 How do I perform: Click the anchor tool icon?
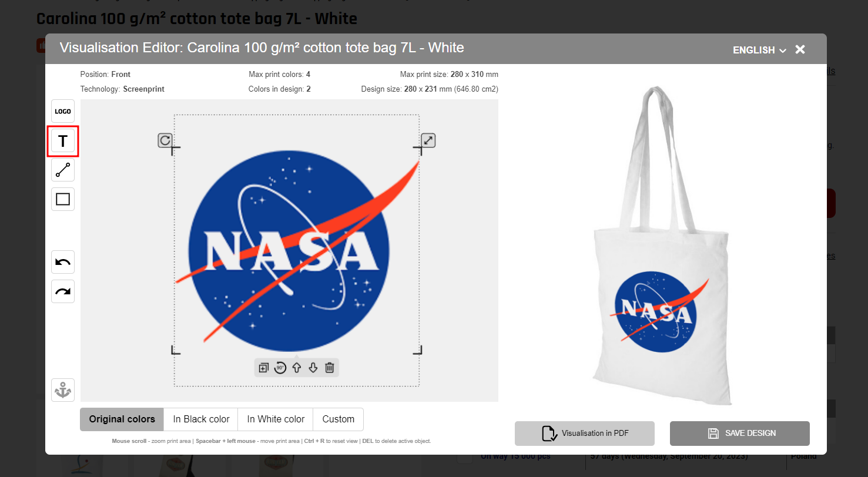(x=63, y=390)
